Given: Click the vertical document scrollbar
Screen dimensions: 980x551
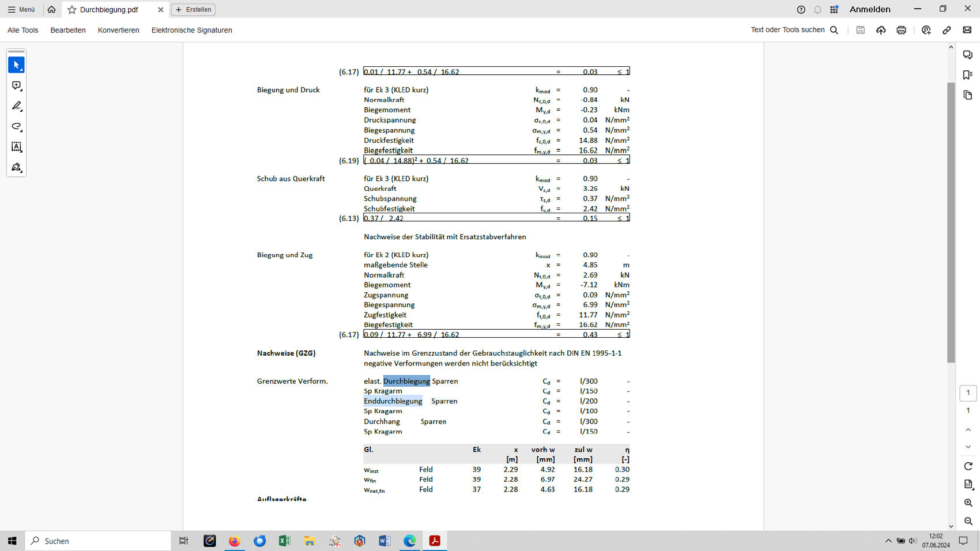Looking at the screenshot, I should (951, 222).
